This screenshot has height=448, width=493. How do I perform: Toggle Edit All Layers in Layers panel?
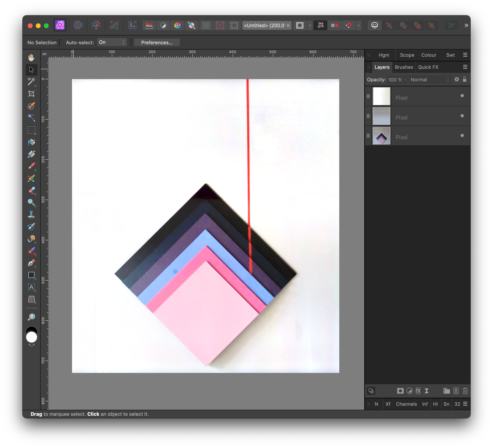pos(371,391)
